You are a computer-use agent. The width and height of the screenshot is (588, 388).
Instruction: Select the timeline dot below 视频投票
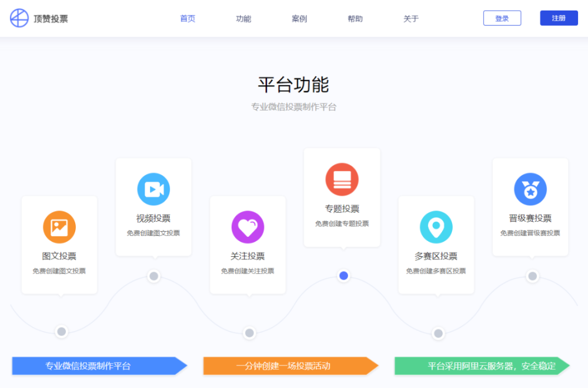[x=153, y=276]
